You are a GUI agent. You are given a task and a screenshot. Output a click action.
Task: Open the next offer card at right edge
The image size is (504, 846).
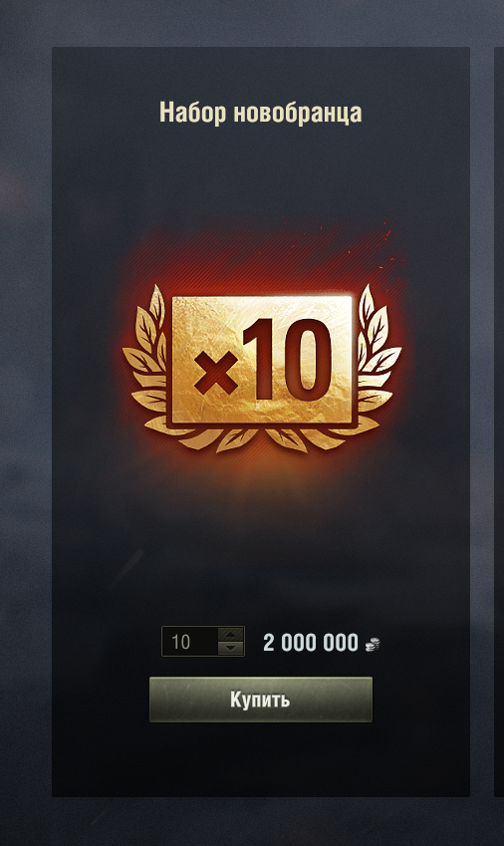click(499, 422)
